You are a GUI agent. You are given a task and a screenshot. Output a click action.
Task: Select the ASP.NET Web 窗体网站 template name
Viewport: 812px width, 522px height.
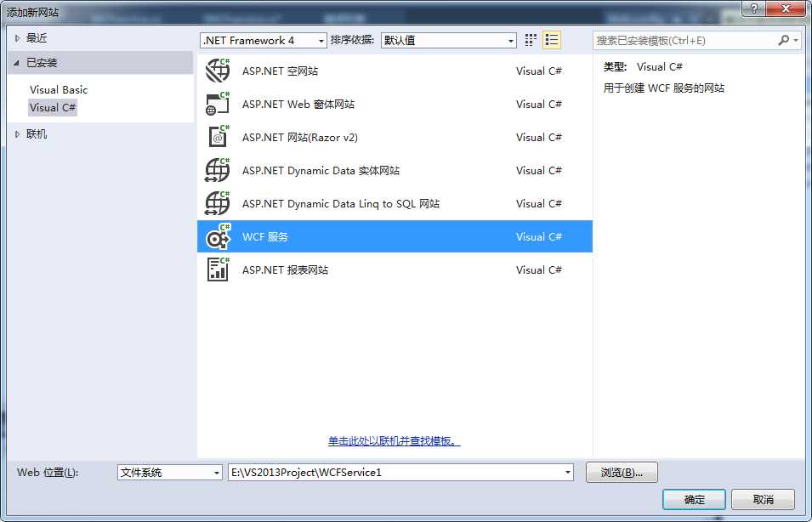tap(298, 104)
